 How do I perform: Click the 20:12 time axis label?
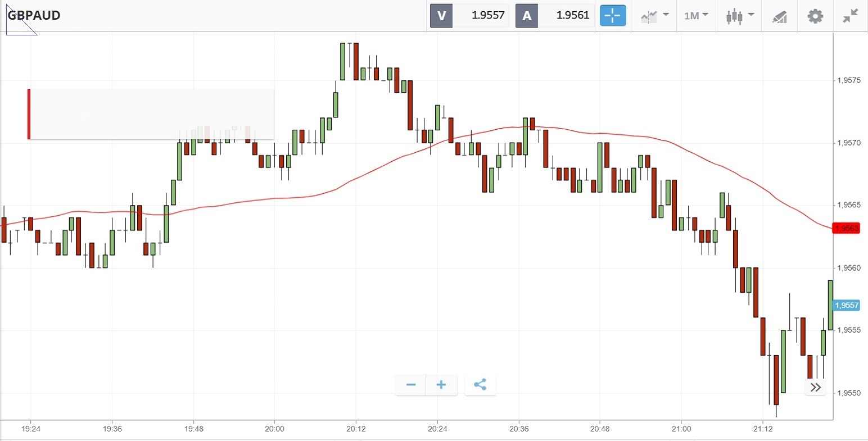pos(355,429)
